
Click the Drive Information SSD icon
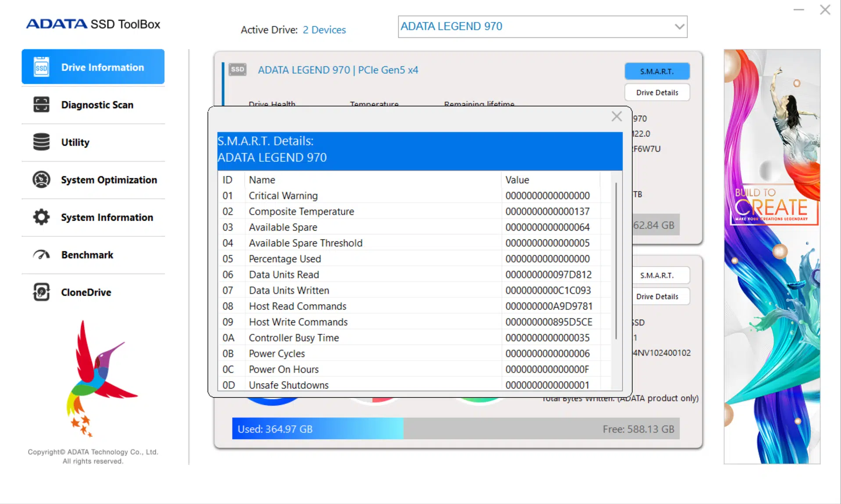41,67
